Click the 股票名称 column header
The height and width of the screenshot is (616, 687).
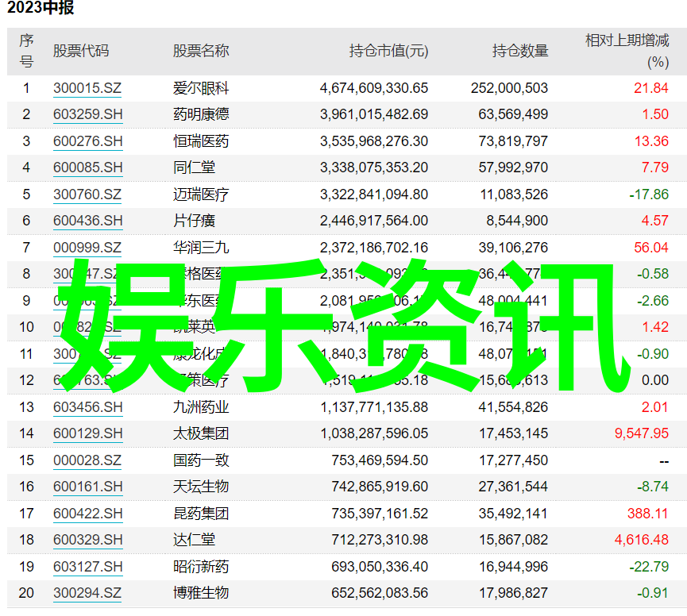coord(201,52)
